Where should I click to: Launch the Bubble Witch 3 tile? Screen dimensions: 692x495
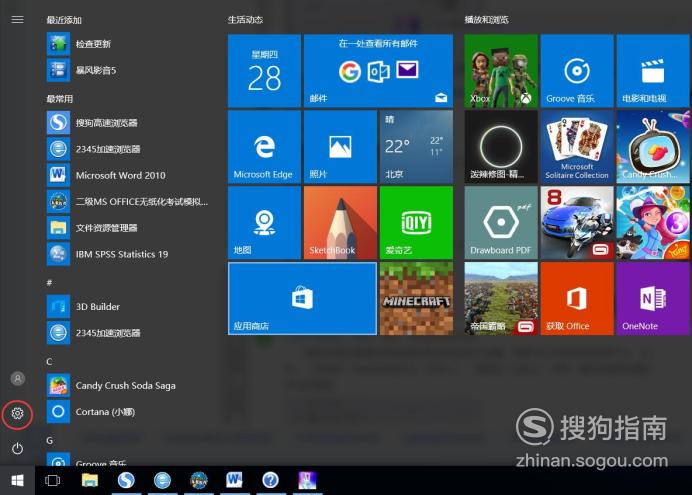pyautogui.click(x=653, y=222)
